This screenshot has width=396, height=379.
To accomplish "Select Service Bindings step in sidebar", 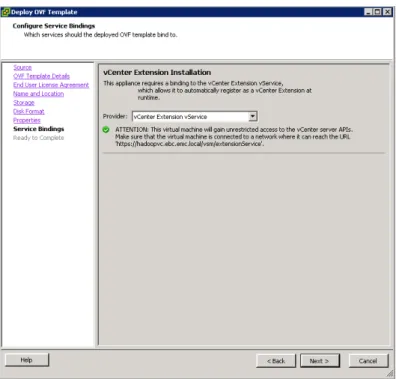I will [x=39, y=129].
